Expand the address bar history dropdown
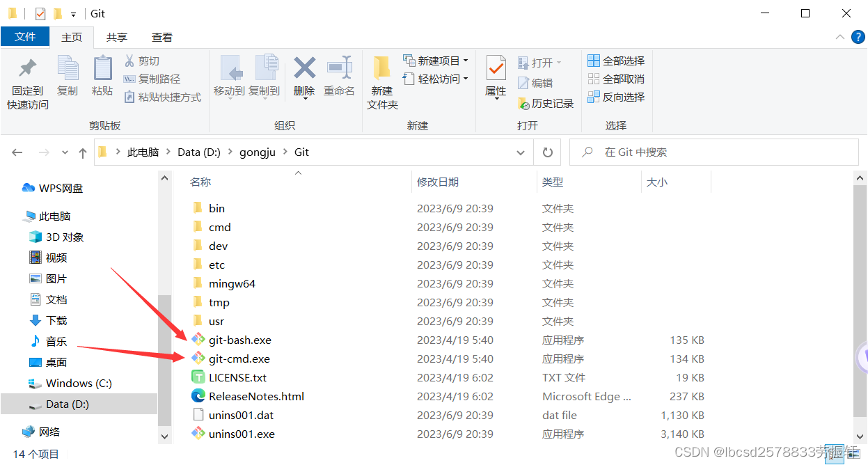868x465 pixels. 521,152
